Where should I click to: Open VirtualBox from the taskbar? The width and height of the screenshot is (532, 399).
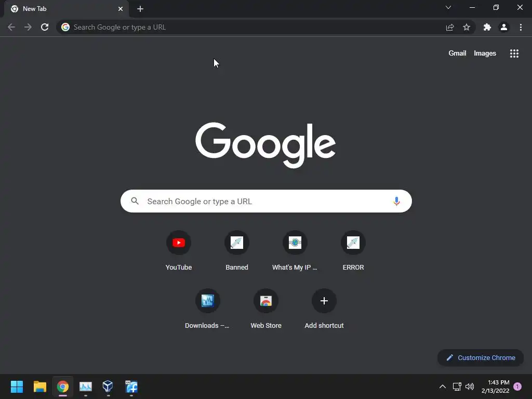point(108,387)
